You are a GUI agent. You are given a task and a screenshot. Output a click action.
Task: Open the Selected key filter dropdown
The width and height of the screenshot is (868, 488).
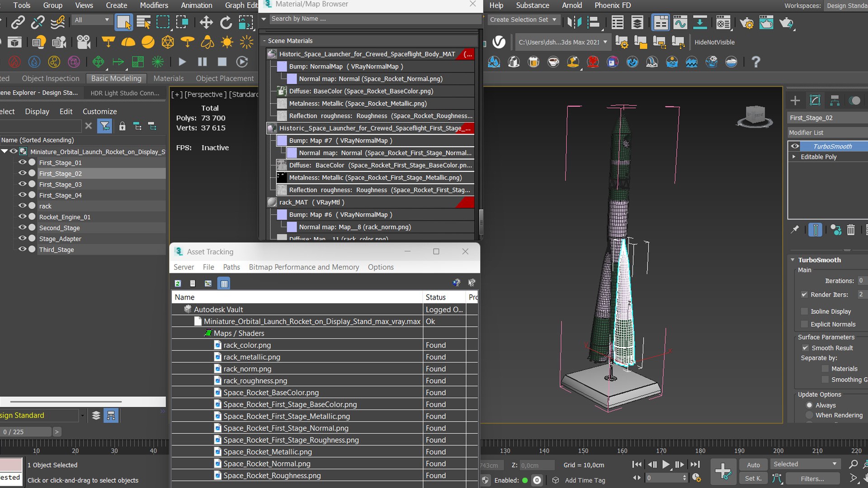click(805, 464)
